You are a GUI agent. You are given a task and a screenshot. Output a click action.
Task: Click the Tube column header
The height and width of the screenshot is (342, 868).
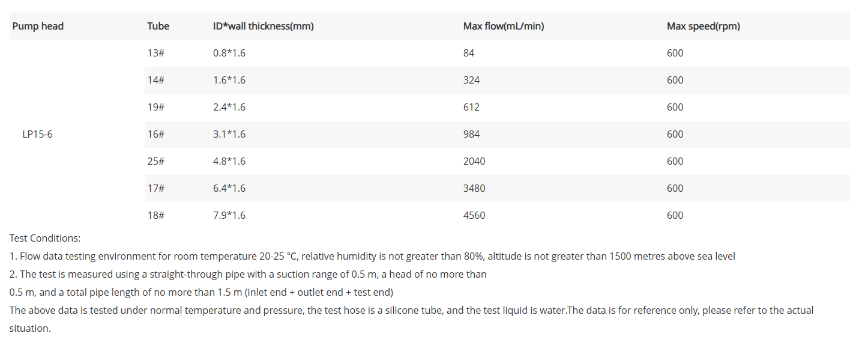(158, 26)
